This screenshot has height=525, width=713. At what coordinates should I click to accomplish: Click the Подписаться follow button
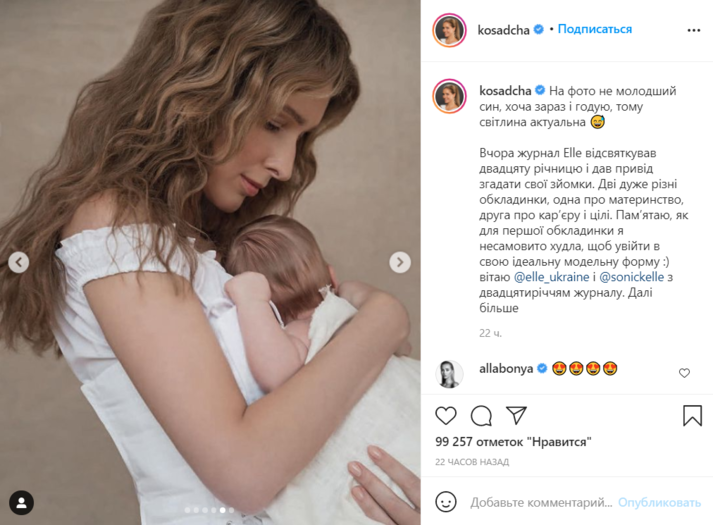click(x=595, y=29)
